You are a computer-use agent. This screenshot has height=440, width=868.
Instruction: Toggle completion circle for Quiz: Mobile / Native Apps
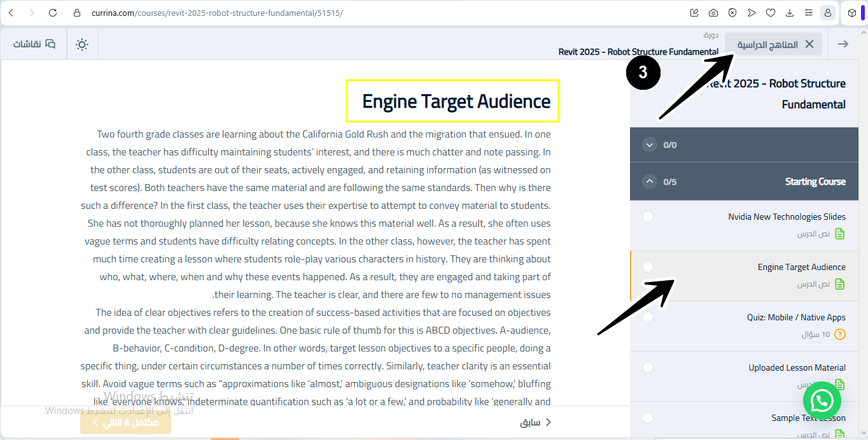click(648, 317)
